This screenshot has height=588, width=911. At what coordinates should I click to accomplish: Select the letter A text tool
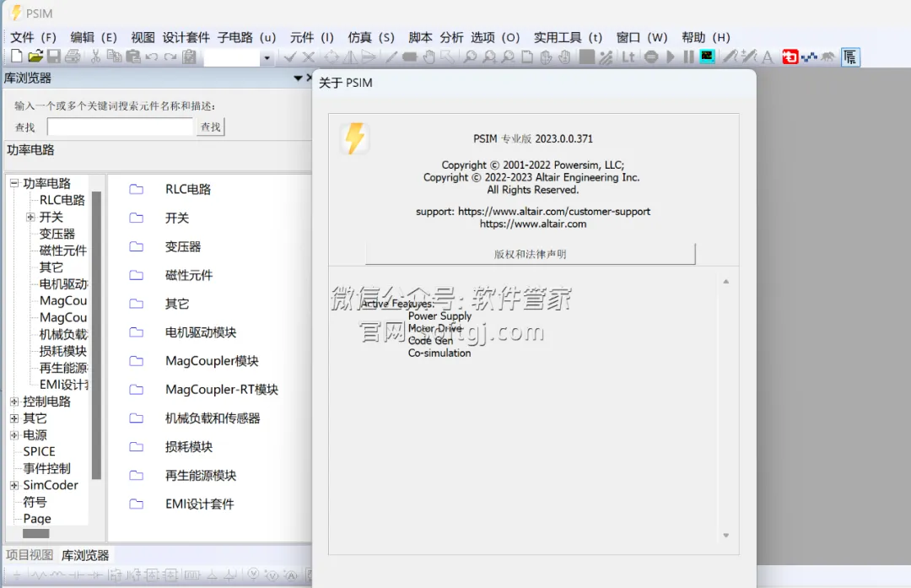(768, 57)
